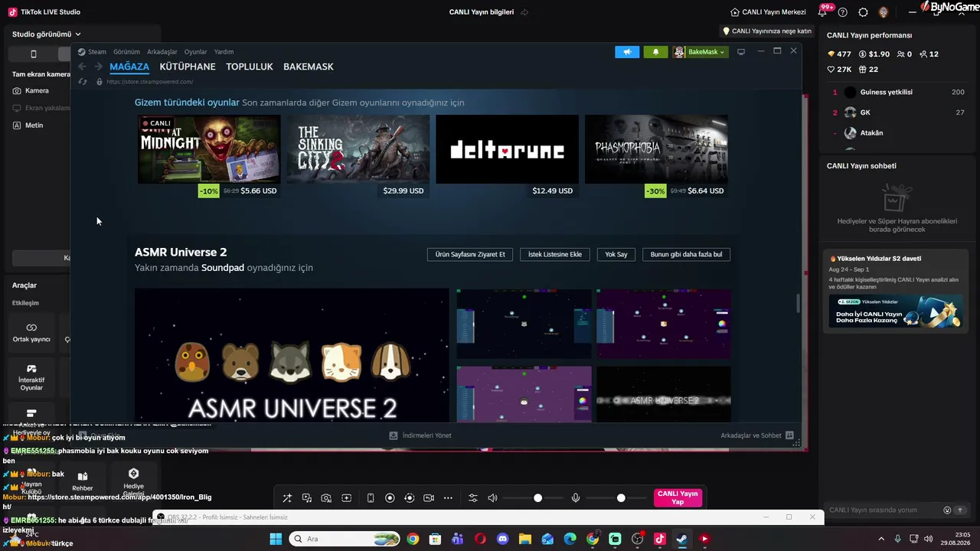980x551 pixels.
Task: Open File Explorer from the taskbar
Action: click(525, 539)
